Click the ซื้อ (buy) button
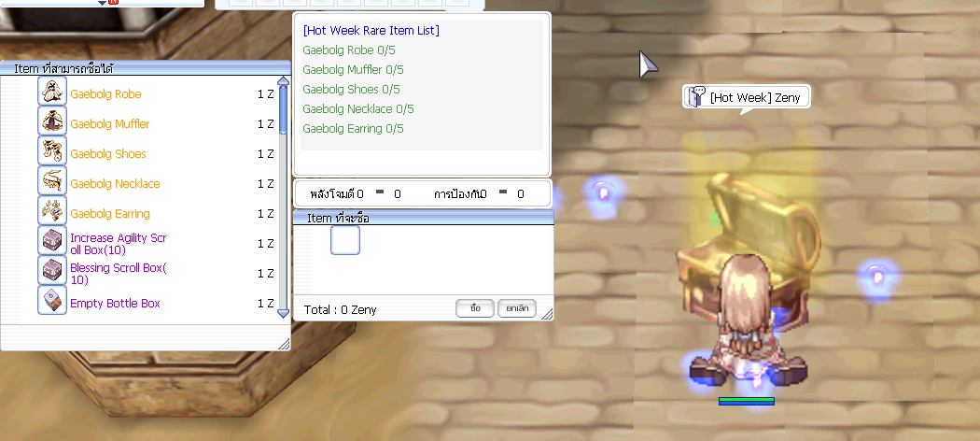This screenshot has height=441, width=980. [475, 308]
